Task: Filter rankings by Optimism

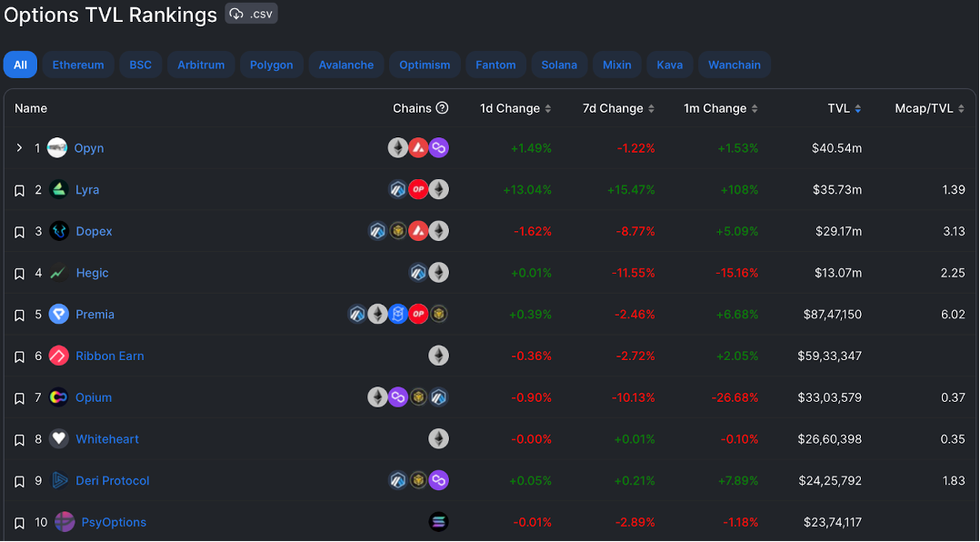Action: (x=425, y=65)
